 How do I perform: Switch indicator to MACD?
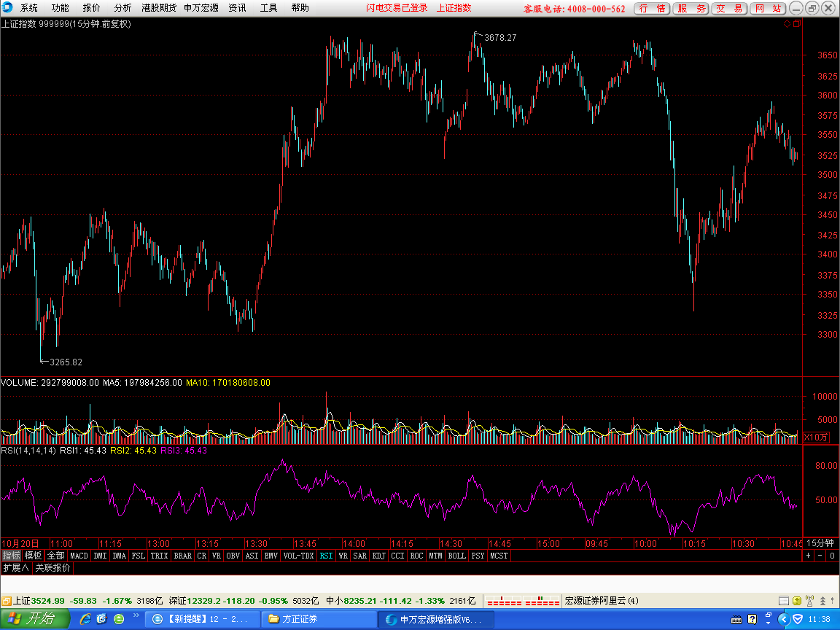79,556
